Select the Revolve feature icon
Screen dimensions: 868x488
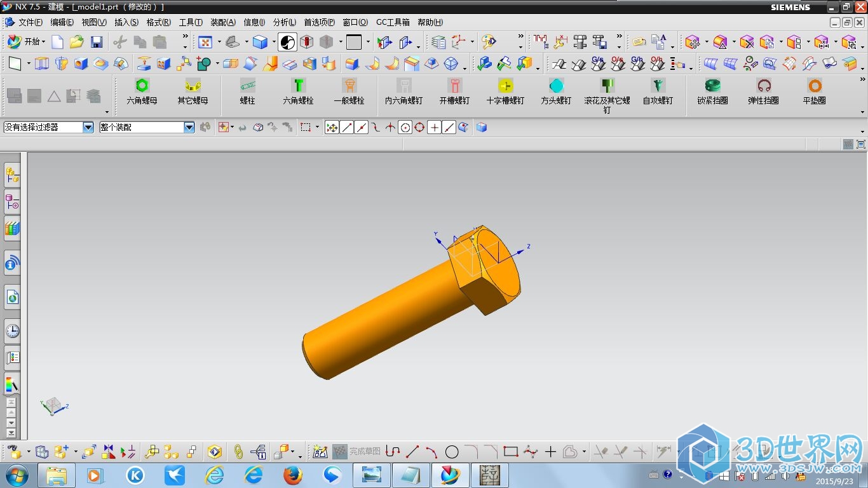pos(61,64)
